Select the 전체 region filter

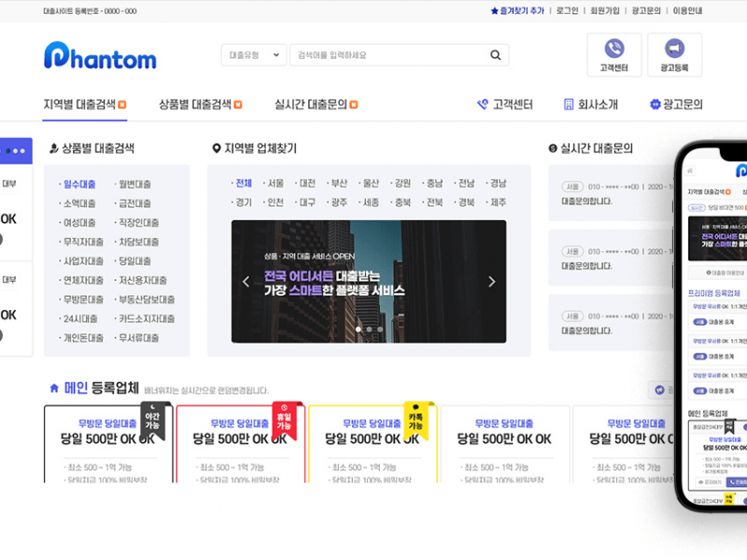tap(244, 183)
